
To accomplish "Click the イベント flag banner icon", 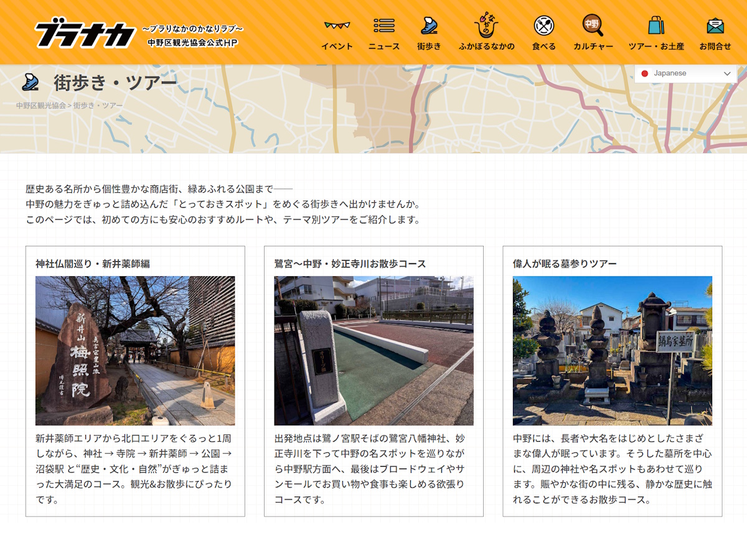I will (x=337, y=26).
